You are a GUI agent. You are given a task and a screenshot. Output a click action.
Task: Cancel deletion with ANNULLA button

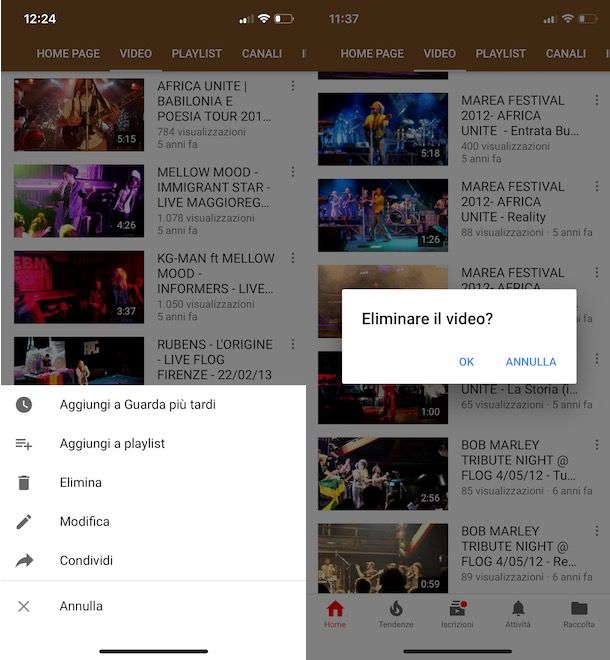pyautogui.click(x=531, y=362)
